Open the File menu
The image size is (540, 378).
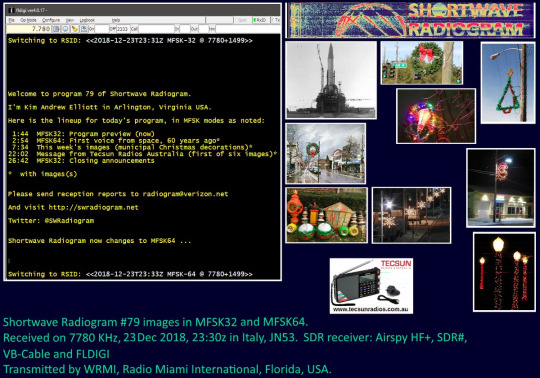click(11, 20)
